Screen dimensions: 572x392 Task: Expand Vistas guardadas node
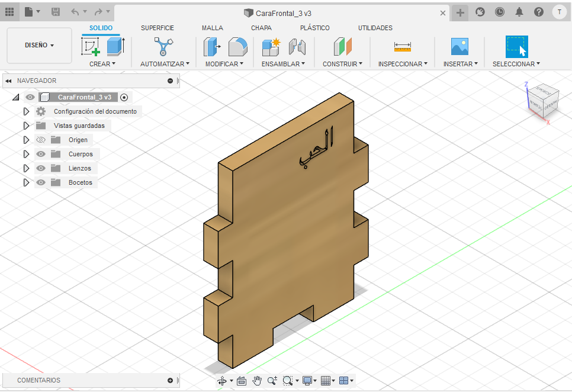coord(26,126)
